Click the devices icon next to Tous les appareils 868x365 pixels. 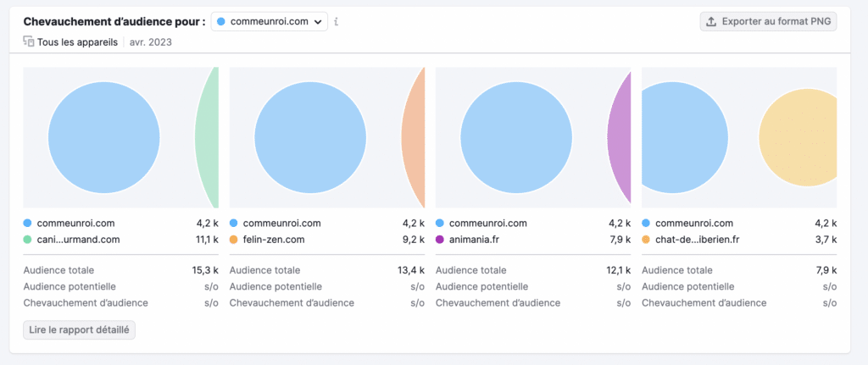pos(29,41)
